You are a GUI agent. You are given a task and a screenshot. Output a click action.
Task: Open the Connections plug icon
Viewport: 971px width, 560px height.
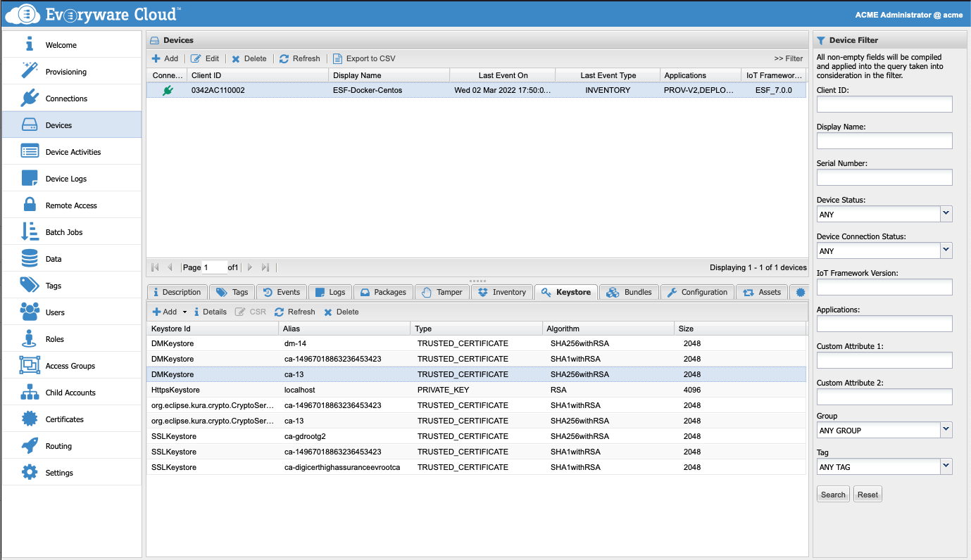tap(30, 98)
